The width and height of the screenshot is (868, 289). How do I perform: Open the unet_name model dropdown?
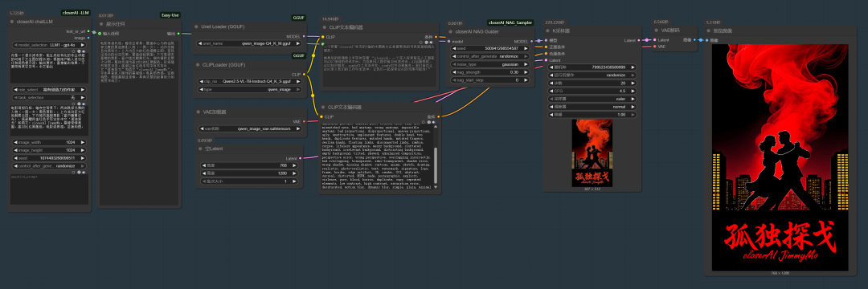(250, 43)
